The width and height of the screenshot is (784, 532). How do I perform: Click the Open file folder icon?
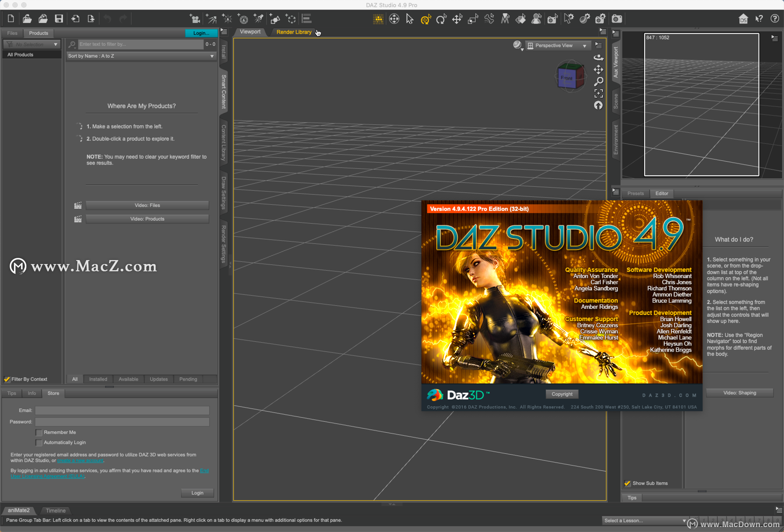[x=27, y=18]
